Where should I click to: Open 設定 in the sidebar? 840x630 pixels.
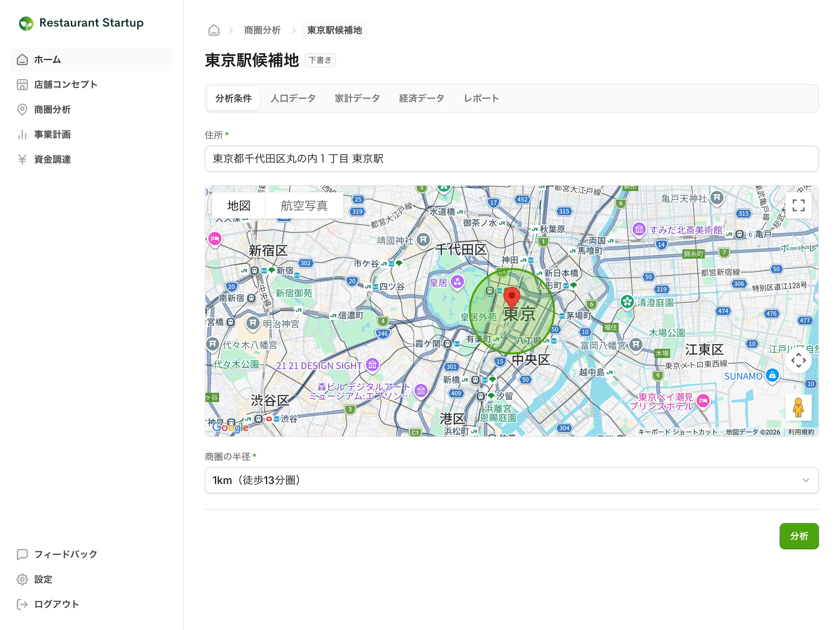(x=92, y=579)
